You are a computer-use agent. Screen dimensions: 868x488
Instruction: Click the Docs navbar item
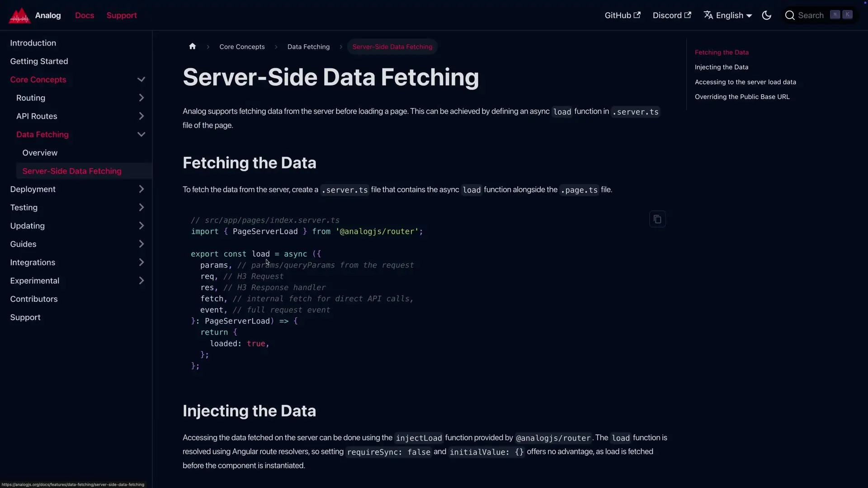[85, 15]
